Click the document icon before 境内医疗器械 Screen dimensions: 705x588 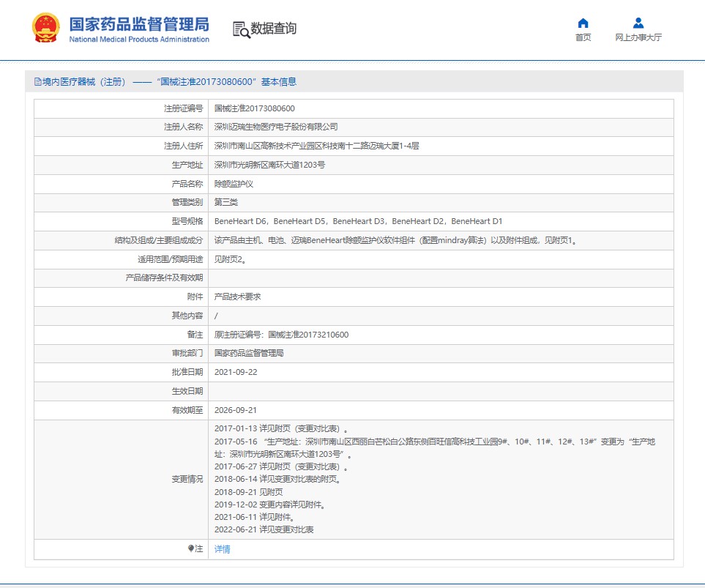click(x=38, y=82)
